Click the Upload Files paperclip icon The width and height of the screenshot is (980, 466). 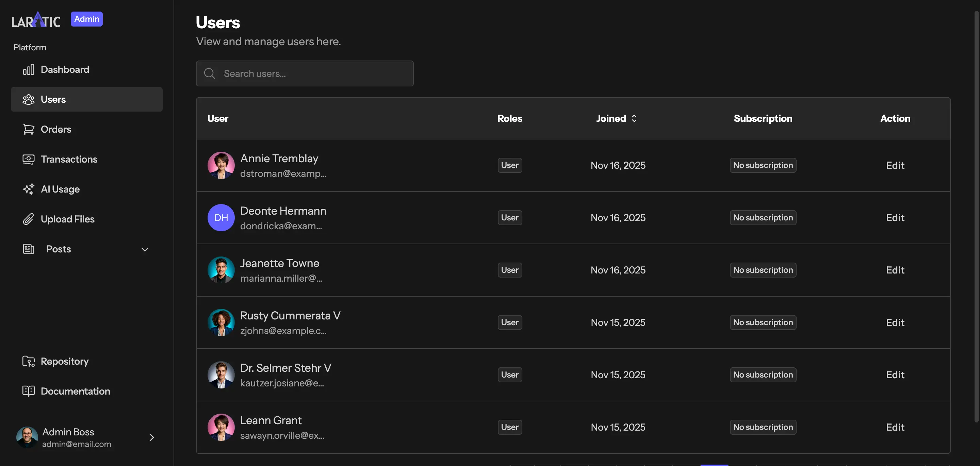click(x=29, y=219)
